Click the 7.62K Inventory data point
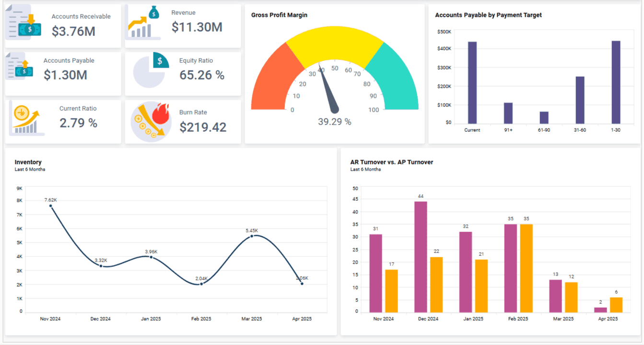644x345 pixels. [50, 206]
